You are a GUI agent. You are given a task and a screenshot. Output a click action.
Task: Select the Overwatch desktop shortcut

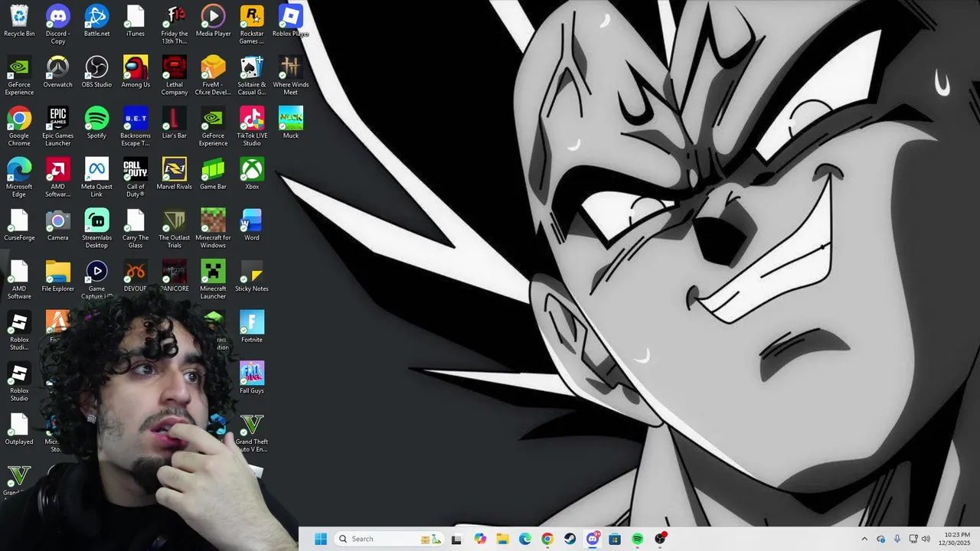pos(57,73)
